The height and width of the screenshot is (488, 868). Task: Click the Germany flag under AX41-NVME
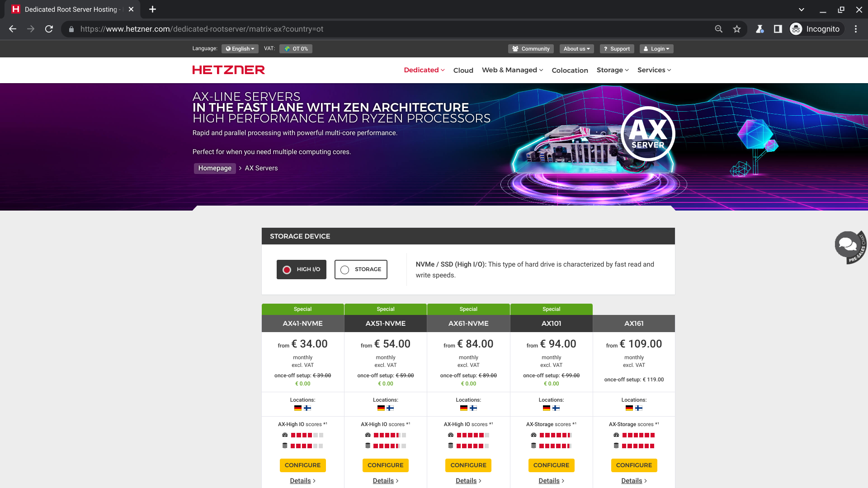(298, 408)
